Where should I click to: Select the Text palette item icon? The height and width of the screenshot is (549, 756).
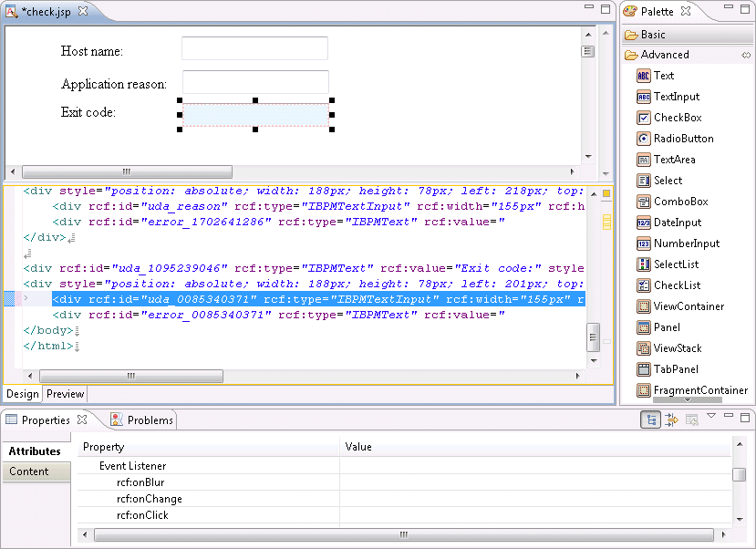click(643, 76)
